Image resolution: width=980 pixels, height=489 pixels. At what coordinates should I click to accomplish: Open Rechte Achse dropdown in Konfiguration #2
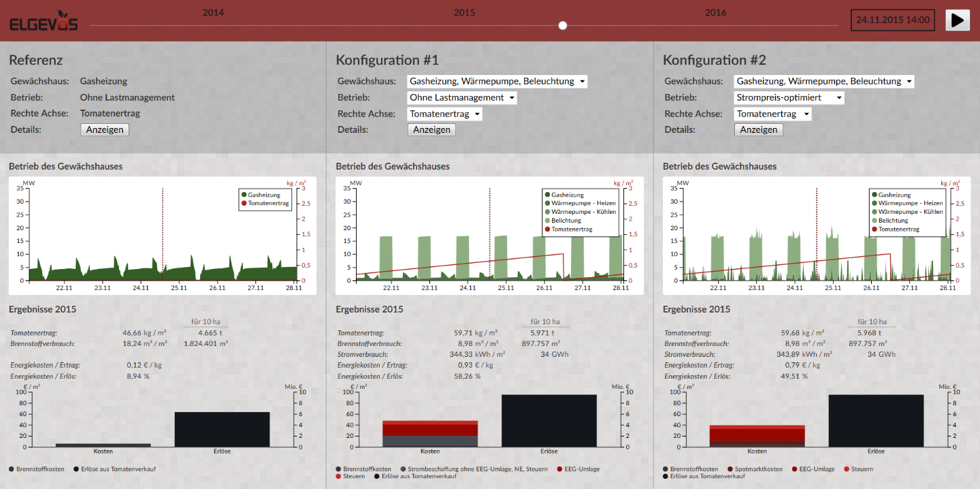coord(772,114)
